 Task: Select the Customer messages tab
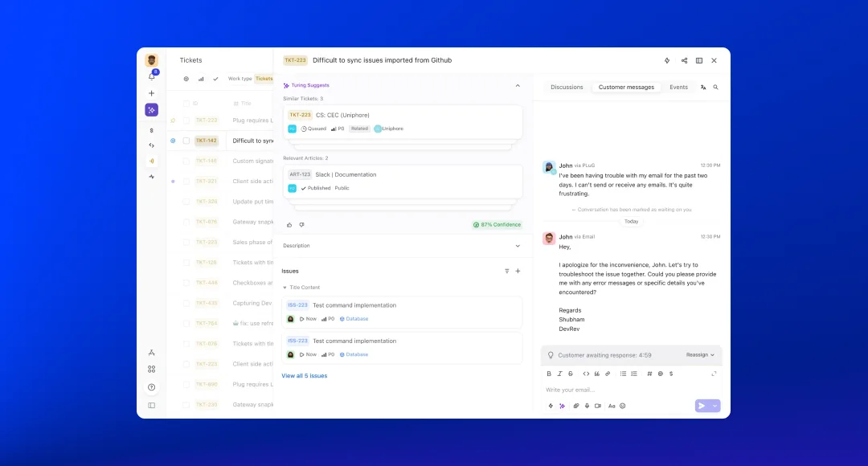tap(626, 88)
